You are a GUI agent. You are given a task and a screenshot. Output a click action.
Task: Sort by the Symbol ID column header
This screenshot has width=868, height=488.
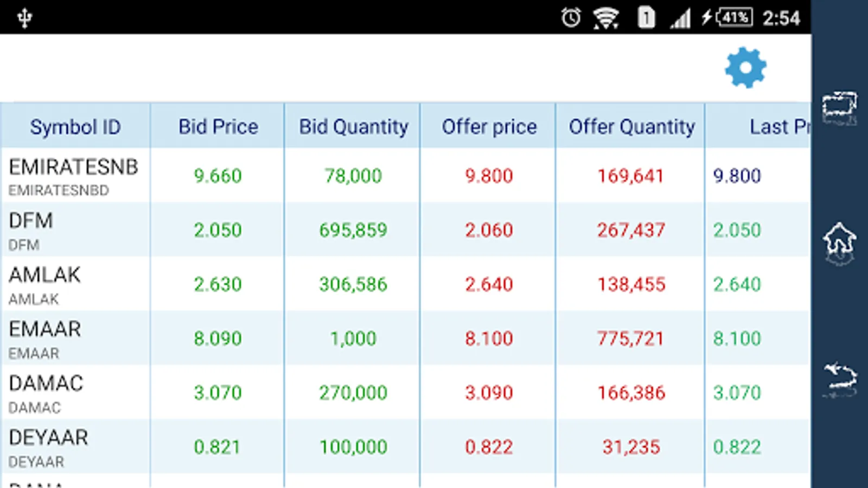(x=75, y=127)
